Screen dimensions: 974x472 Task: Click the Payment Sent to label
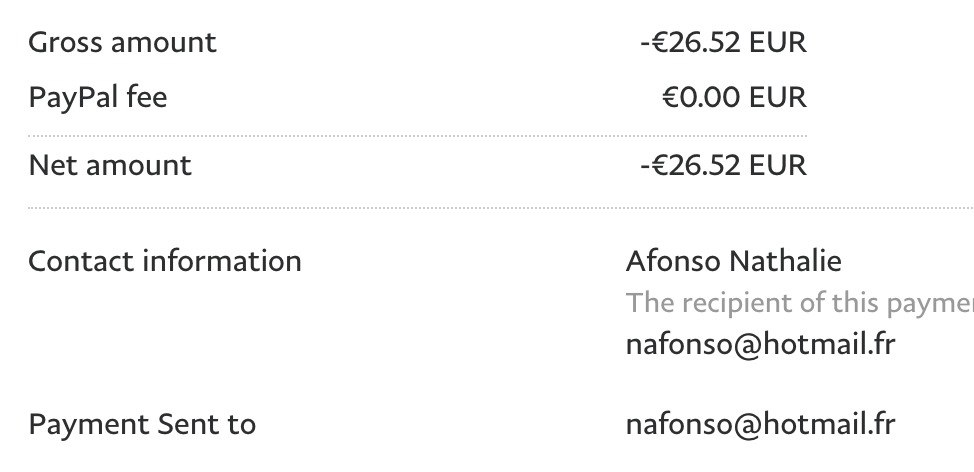142,424
